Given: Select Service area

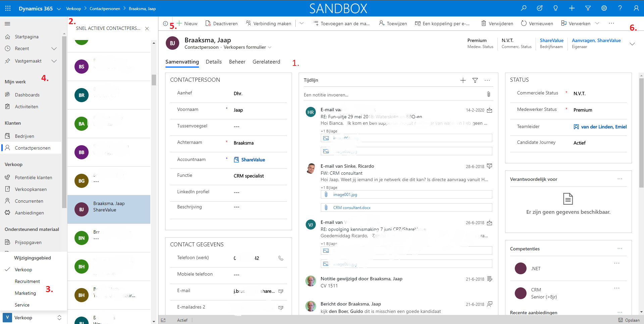Looking at the screenshot, I should (x=22, y=305).
